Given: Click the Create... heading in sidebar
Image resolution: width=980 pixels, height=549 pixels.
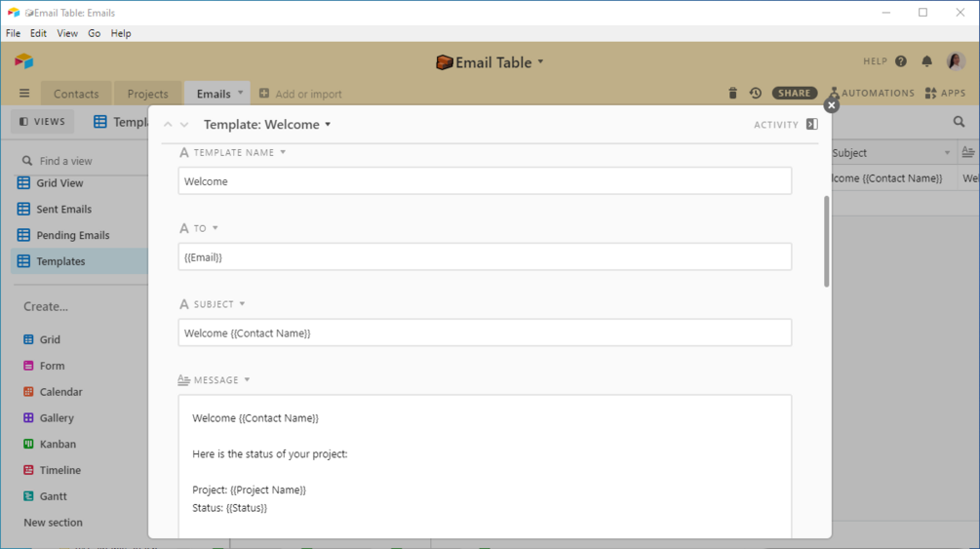Looking at the screenshot, I should point(46,306).
